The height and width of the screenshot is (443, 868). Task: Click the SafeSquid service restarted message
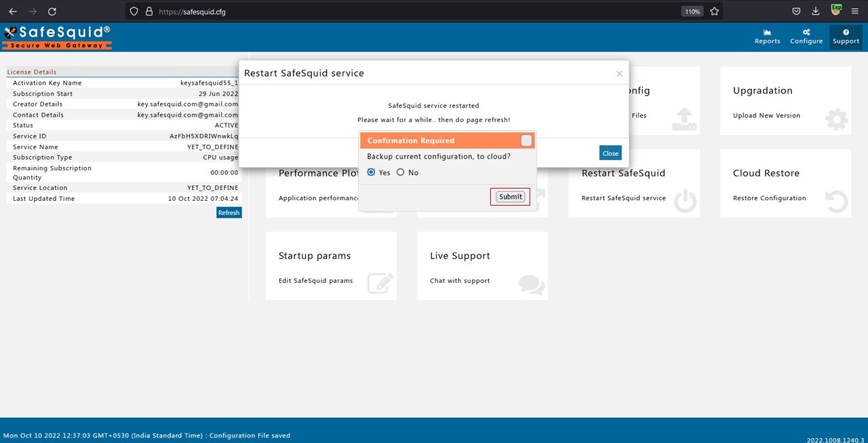[434, 106]
